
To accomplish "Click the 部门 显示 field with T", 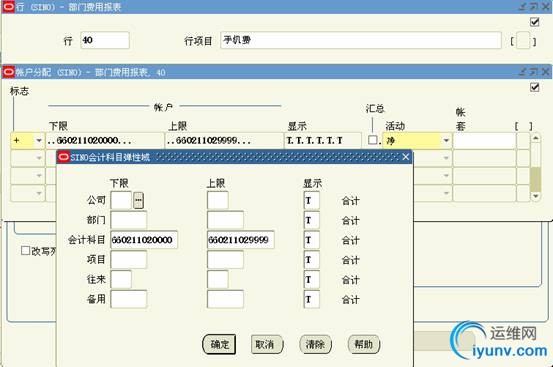I will (311, 220).
